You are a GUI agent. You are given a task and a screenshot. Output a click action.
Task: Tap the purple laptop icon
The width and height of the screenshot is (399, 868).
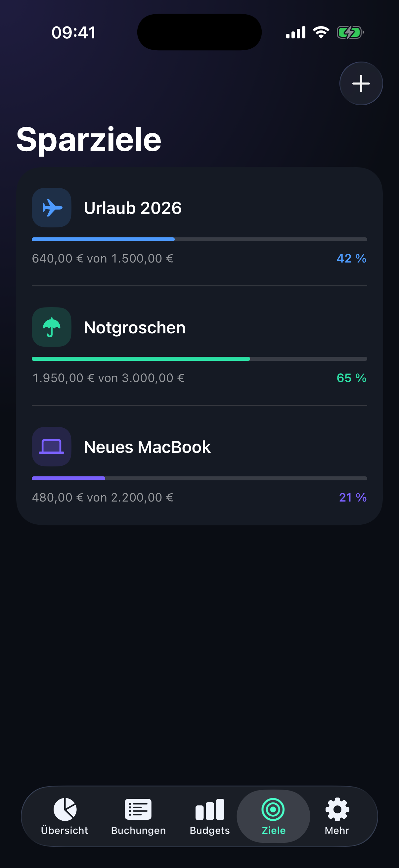(52, 447)
